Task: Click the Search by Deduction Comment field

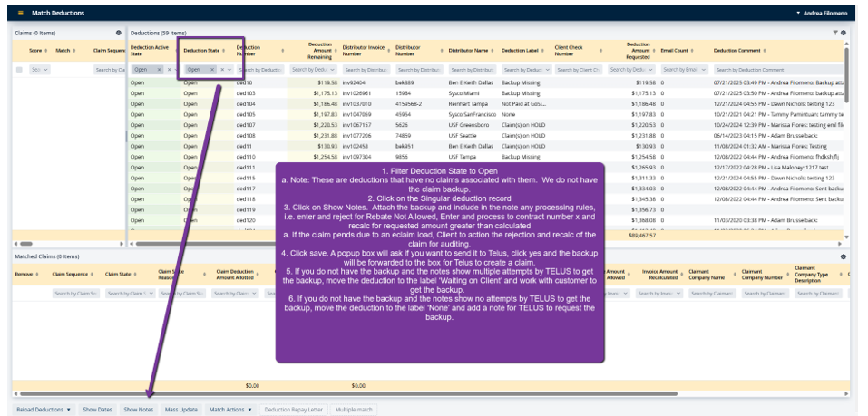Action: 777,70
